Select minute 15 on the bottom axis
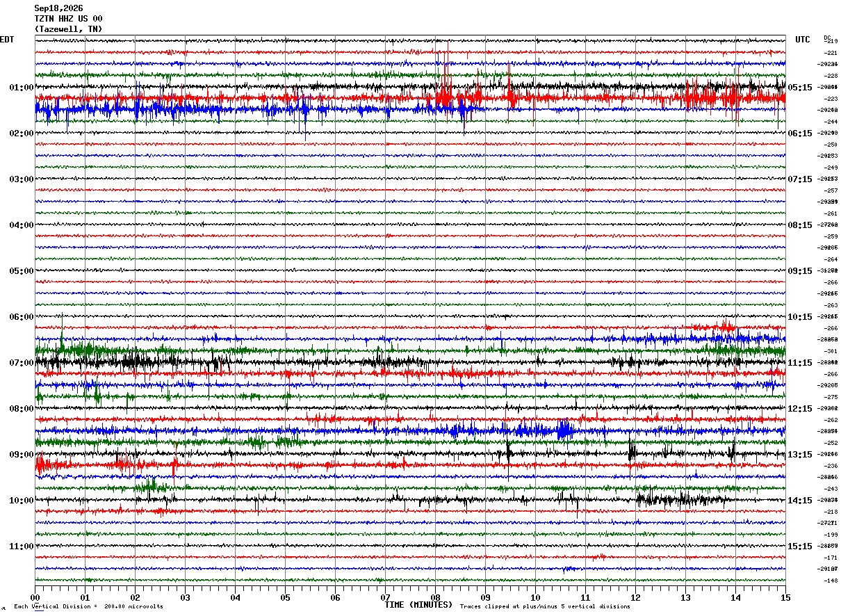 (x=785, y=597)
